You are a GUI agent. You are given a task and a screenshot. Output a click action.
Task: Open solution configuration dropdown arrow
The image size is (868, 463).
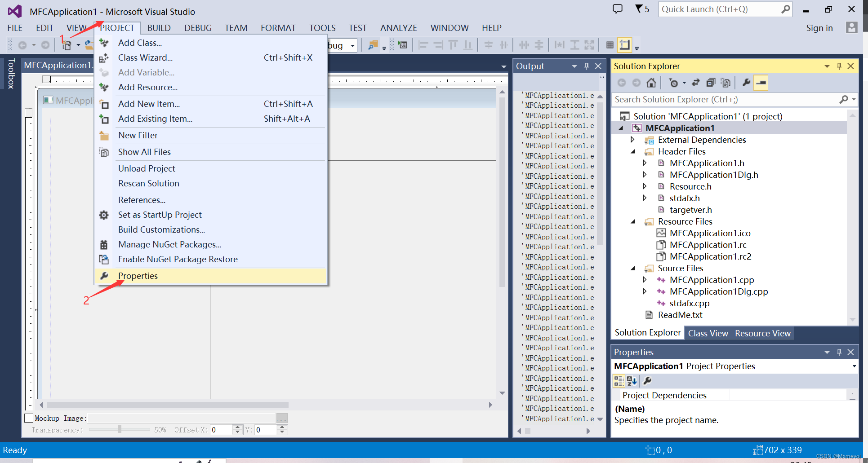coord(353,45)
